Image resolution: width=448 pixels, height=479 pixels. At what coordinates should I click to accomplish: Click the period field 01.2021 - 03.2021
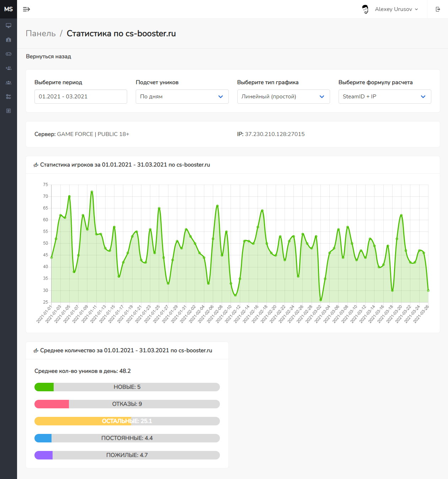(x=81, y=97)
